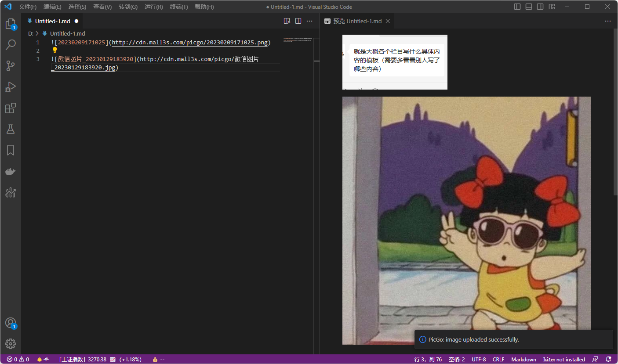Screen dimensions: 618x364
Task: Toggle the bottom panel layout
Action: pos(529,7)
